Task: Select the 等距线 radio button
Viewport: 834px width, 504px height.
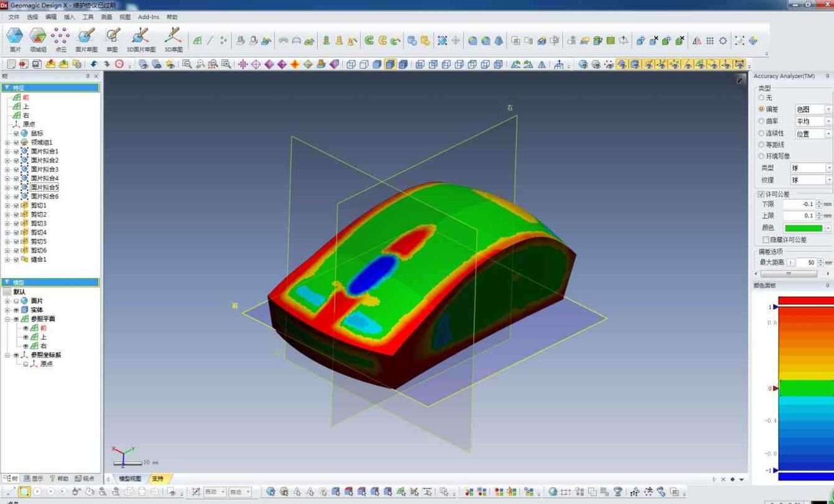Action: pyautogui.click(x=761, y=144)
